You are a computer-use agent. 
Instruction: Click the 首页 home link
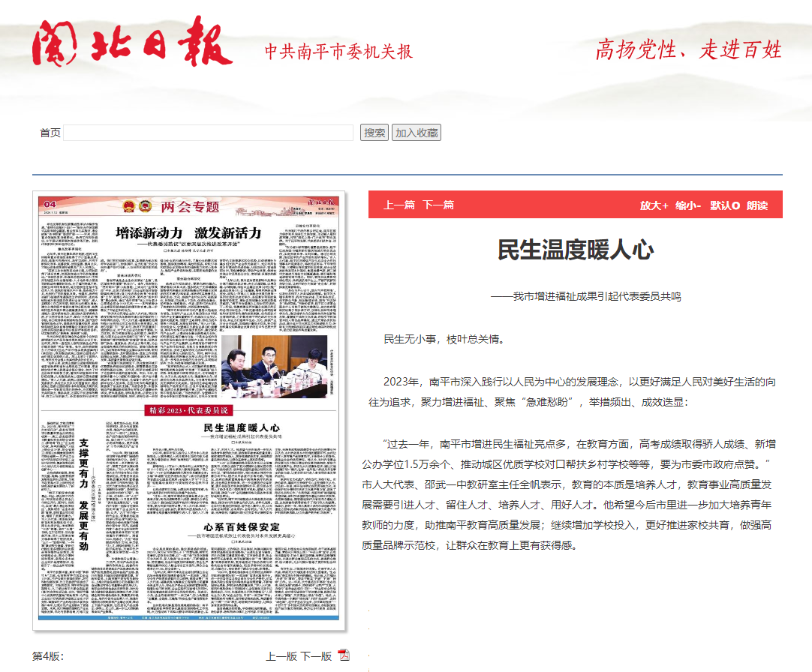point(50,133)
